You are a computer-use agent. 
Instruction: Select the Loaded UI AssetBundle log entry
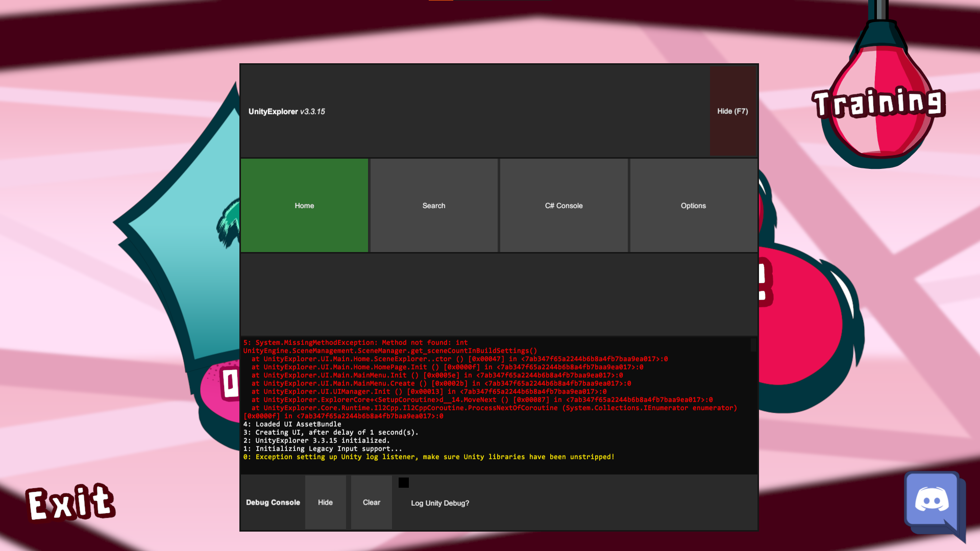coord(292,424)
